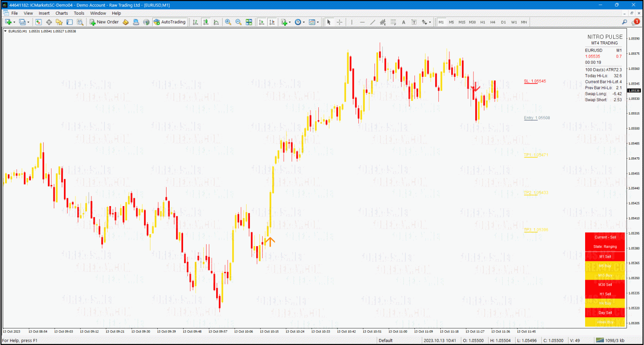This screenshot has width=644, height=345.
Task: Click the zoom in magnifier icon
Action: click(228, 22)
